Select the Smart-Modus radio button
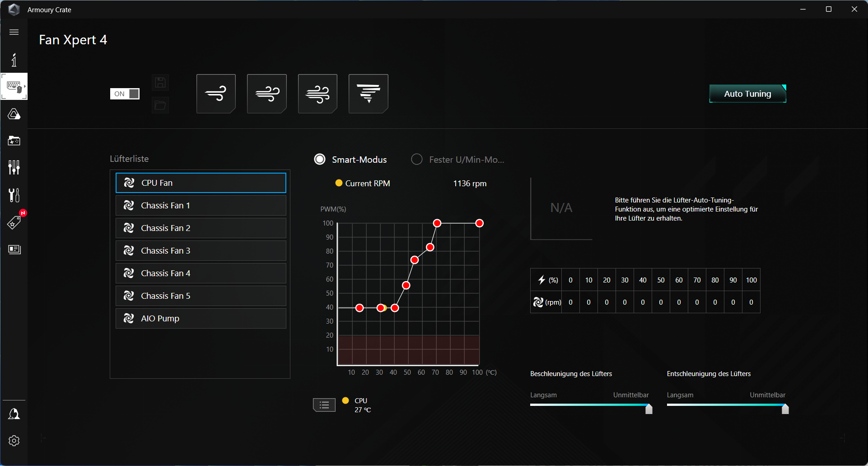Image resolution: width=868 pixels, height=466 pixels. pos(320,159)
